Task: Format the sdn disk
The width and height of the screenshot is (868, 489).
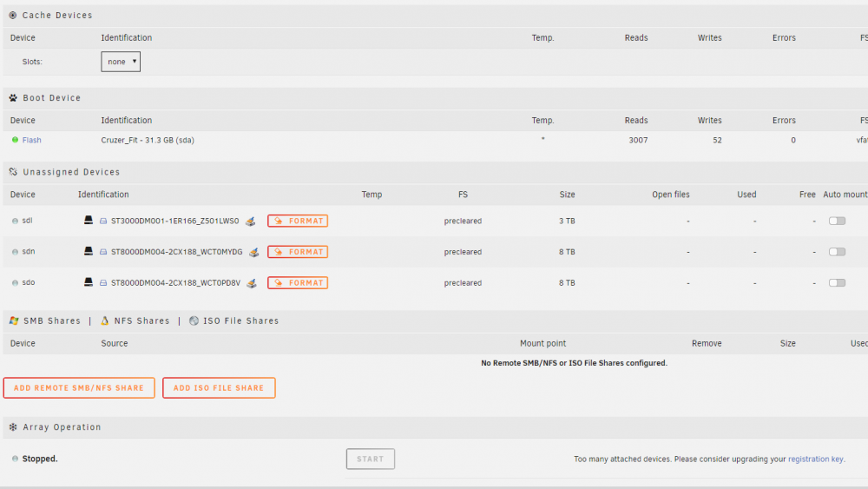Action: click(298, 252)
